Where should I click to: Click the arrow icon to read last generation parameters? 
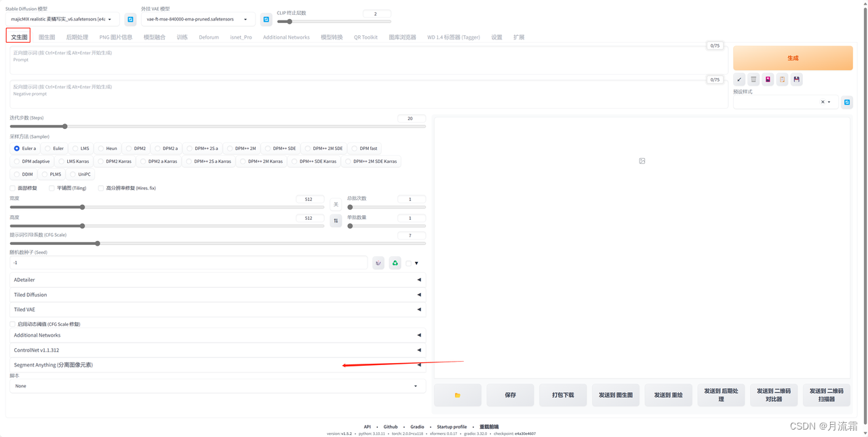coord(739,79)
